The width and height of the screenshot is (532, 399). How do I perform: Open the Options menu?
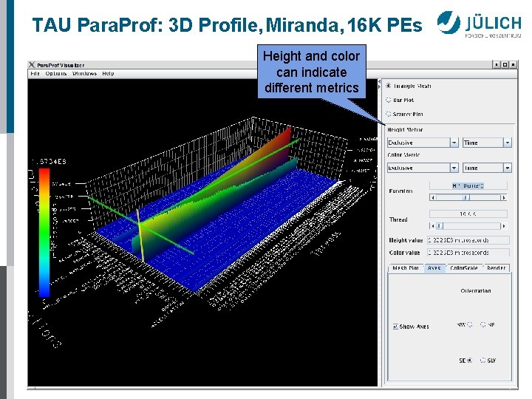56,73
